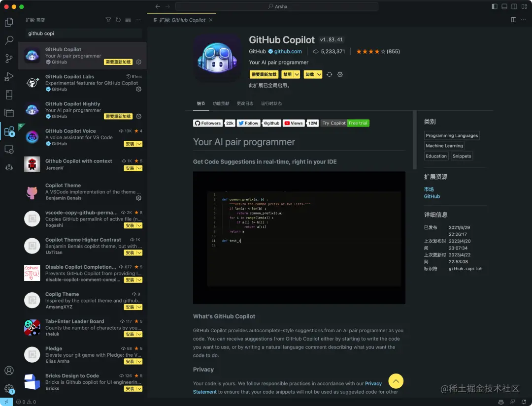Image resolution: width=532 pixels, height=406 pixels.
Task: Open the Copilot icon in activity bar
Action: [x=9, y=167]
